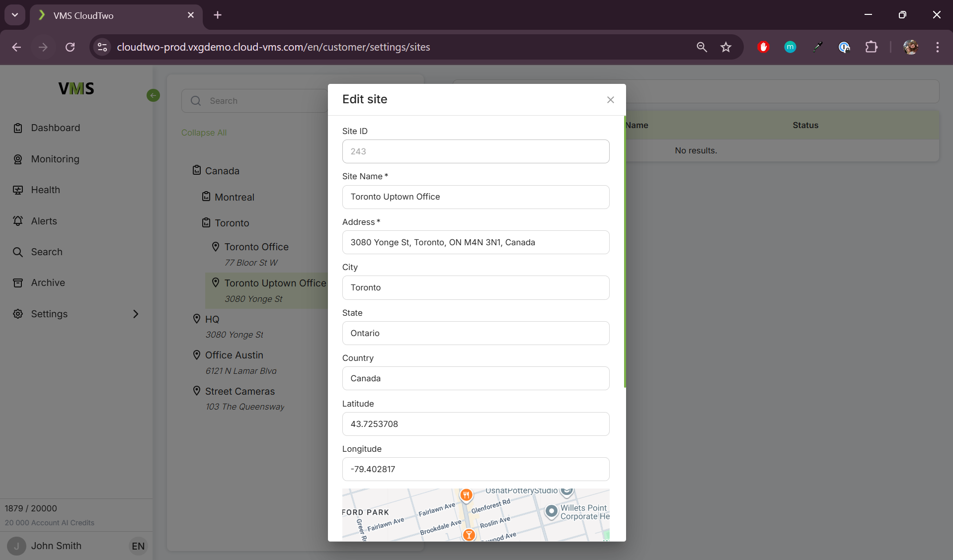953x560 pixels.
Task: Close the Edit site dialog
Action: coord(610,100)
